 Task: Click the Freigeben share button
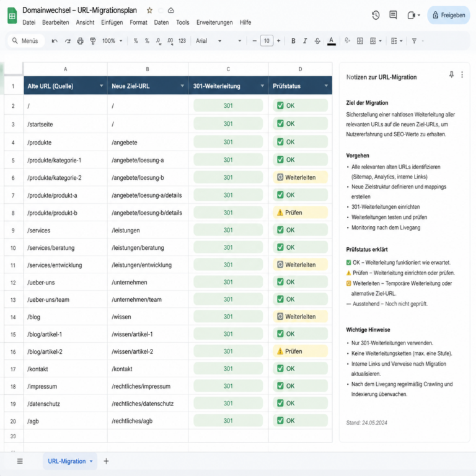tap(448, 15)
